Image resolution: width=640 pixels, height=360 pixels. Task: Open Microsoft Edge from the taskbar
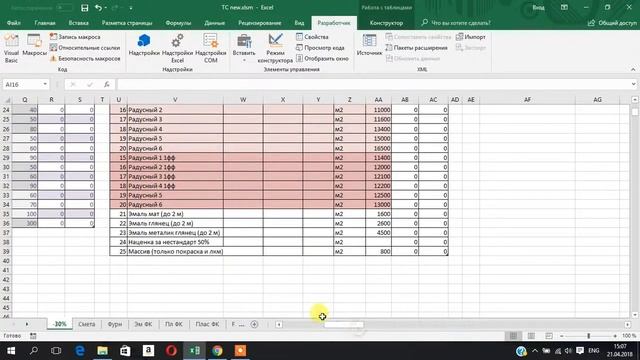click(x=80, y=351)
